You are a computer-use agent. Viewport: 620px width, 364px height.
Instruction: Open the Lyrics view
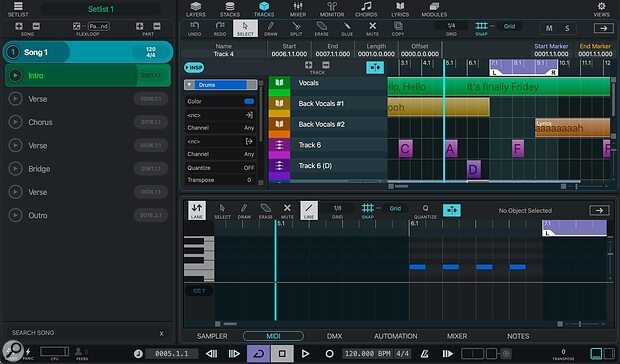400,9
